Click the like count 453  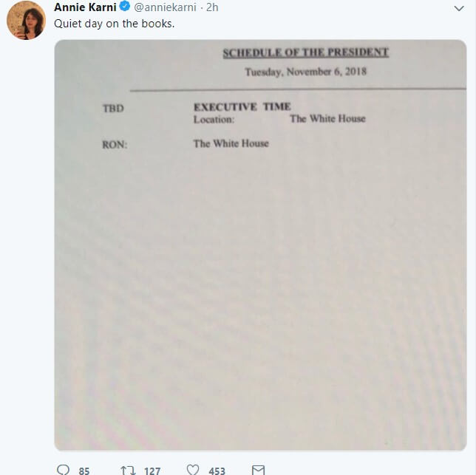click(217, 471)
